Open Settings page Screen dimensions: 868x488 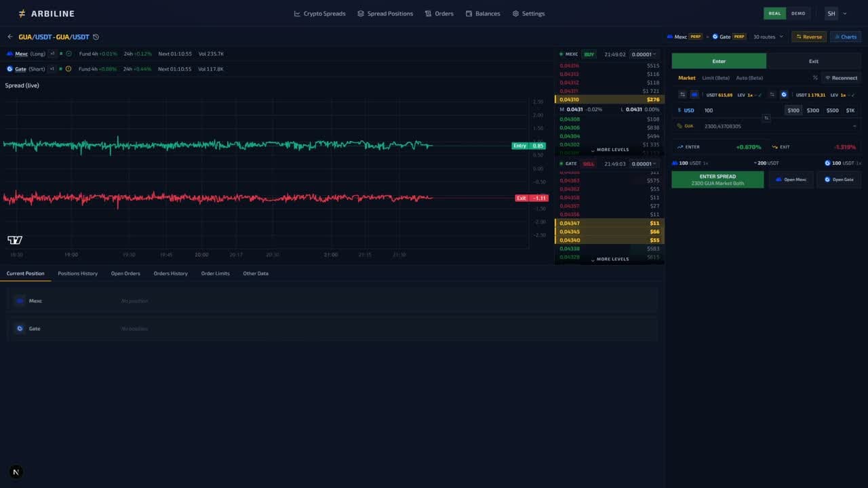[528, 14]
